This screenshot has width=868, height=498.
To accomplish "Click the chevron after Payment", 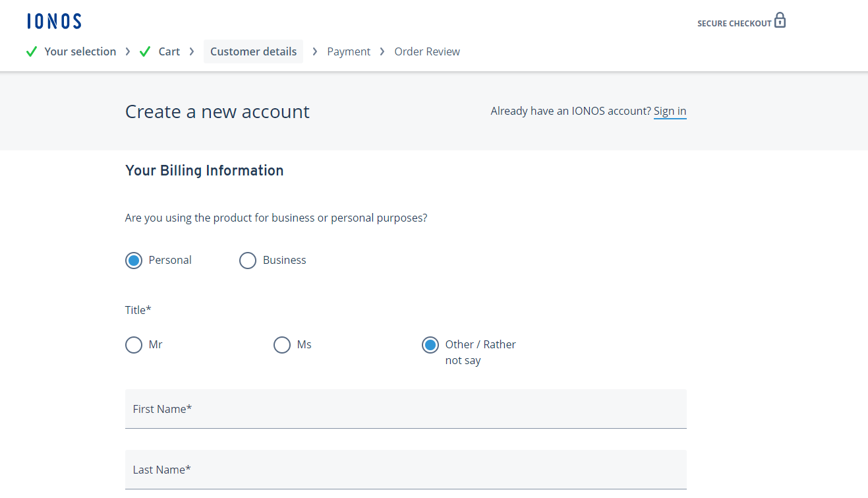I will coord(382,51).
